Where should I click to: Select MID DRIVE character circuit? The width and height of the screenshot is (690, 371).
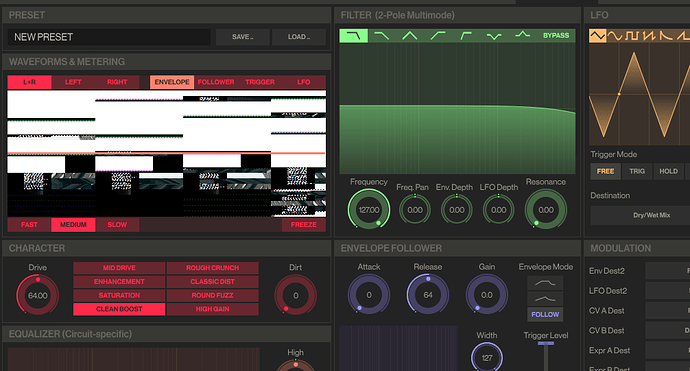119,268
